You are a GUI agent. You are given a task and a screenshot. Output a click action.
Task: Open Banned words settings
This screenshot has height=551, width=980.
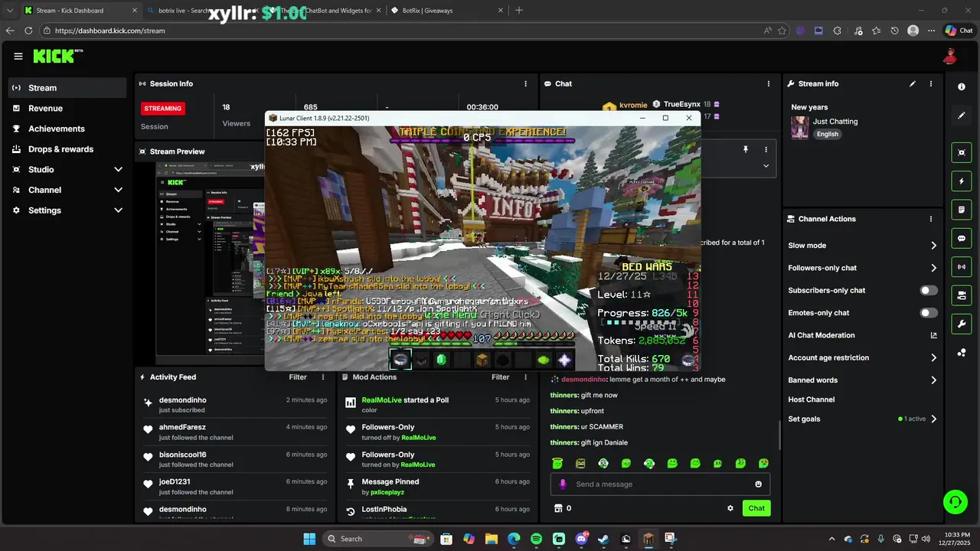point(863,380)
